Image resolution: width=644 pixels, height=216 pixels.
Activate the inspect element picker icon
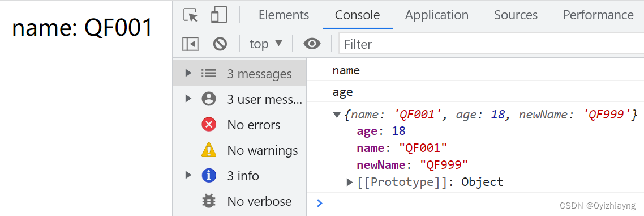tap(191, 15)
